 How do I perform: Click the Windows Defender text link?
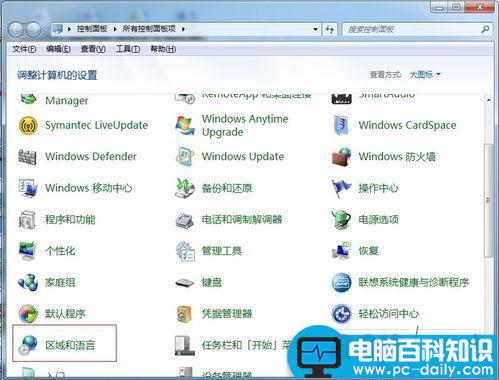pos(91,156)
